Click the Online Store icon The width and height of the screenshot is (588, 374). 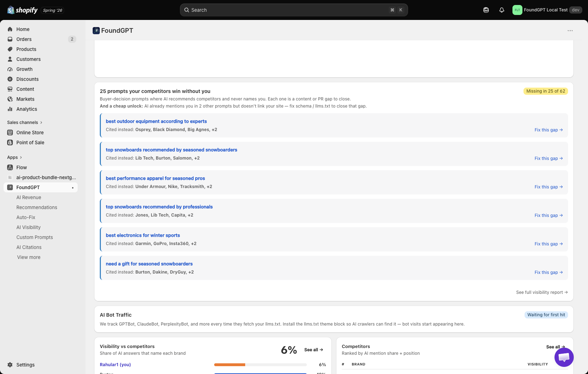(10, 133)
